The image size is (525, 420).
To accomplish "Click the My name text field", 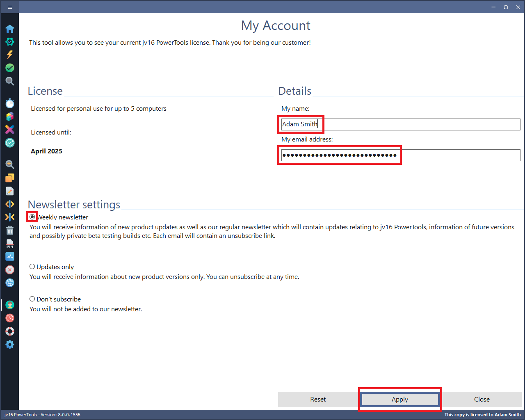I will [400, 124].
